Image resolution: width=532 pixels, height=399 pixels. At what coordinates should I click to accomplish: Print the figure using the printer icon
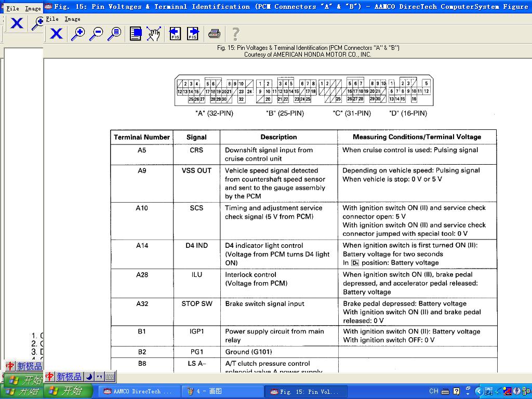pos(214,34)
